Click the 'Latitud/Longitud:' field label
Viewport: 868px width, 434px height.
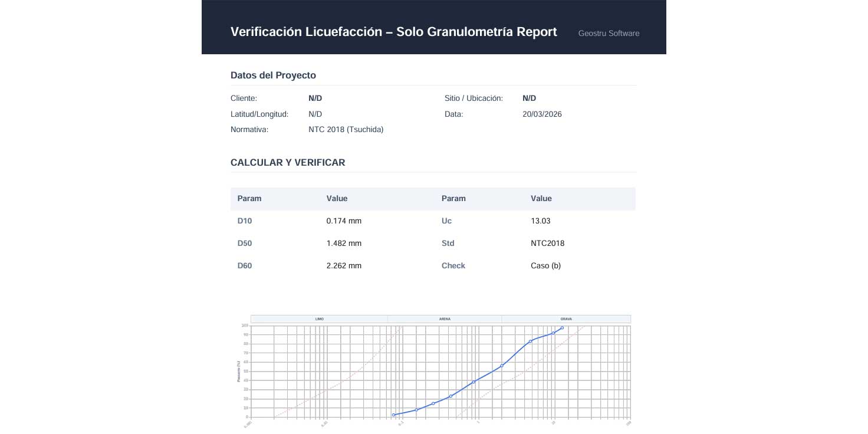pos(259,114)
